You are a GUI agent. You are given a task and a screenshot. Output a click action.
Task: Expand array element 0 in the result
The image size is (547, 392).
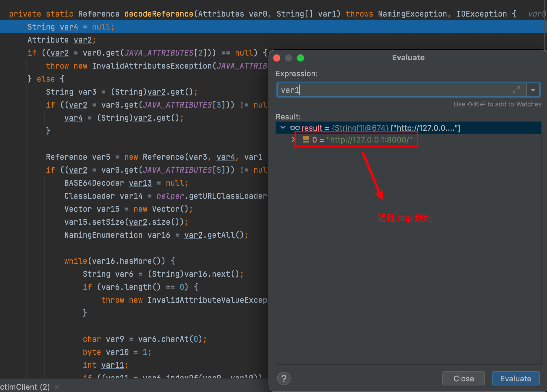[293, 140]
